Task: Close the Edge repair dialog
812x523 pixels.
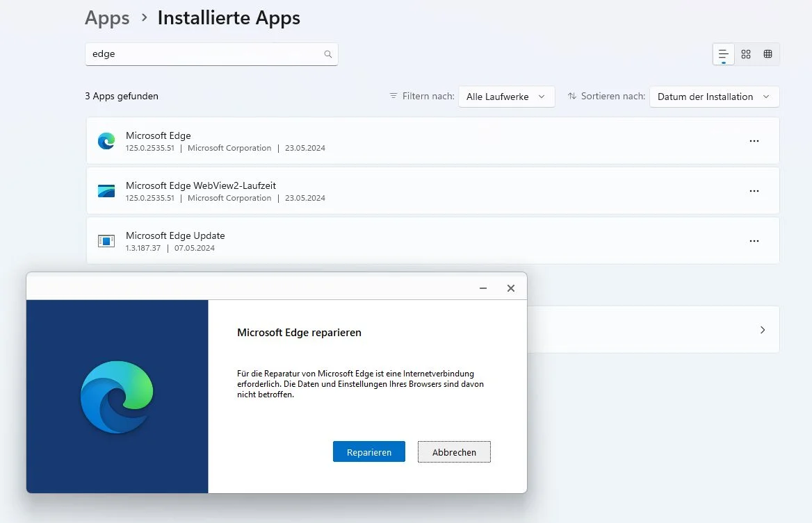Action: point(511,288)
